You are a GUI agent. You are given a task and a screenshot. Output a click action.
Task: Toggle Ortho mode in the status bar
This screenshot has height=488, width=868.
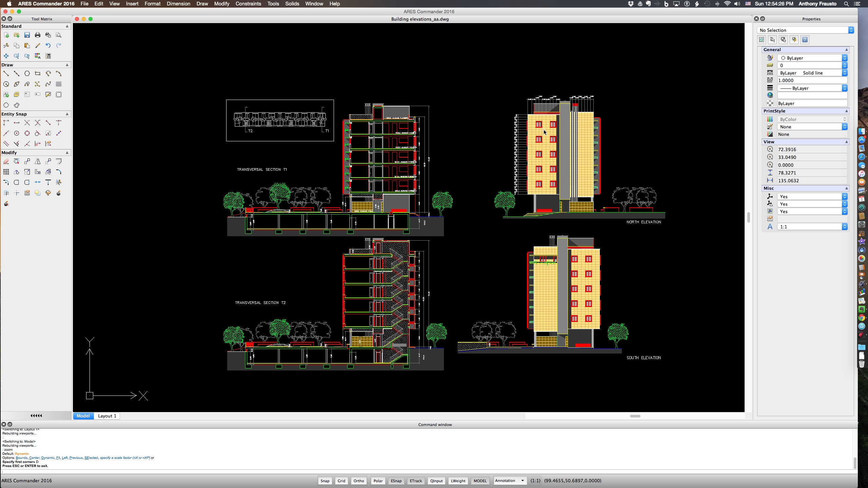(358, 481)
